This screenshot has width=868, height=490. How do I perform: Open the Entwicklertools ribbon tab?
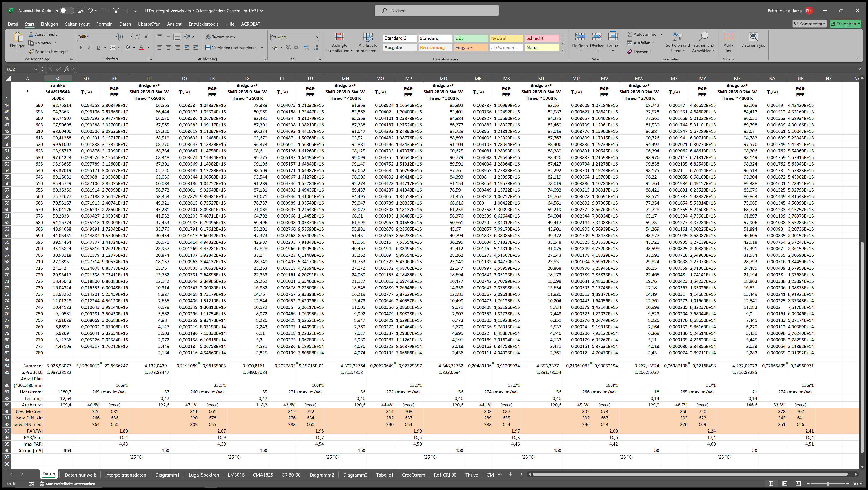[x=204, y=24]
